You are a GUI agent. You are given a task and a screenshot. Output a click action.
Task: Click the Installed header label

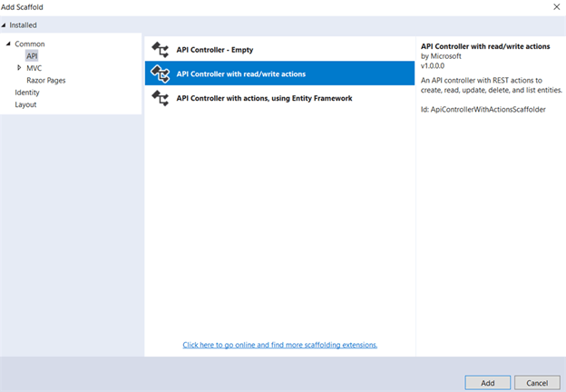tap(23, 25)
